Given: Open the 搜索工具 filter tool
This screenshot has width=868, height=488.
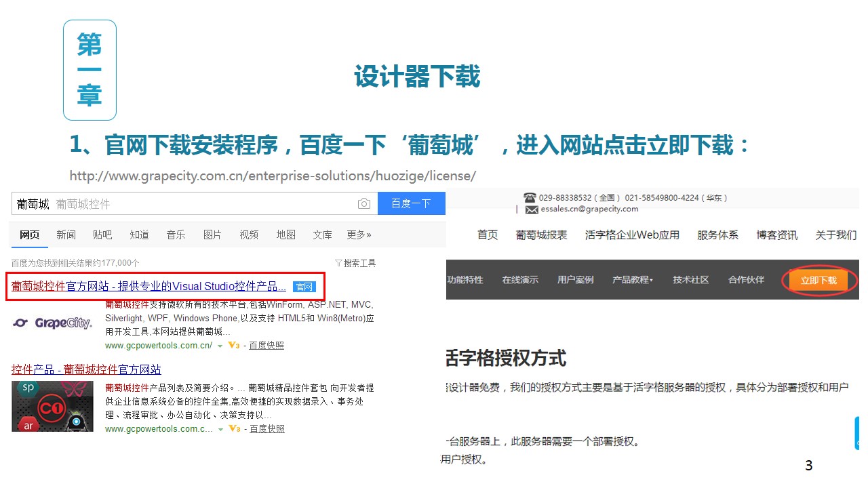Looking at the screenshot, I should click(x=355, y=263).
